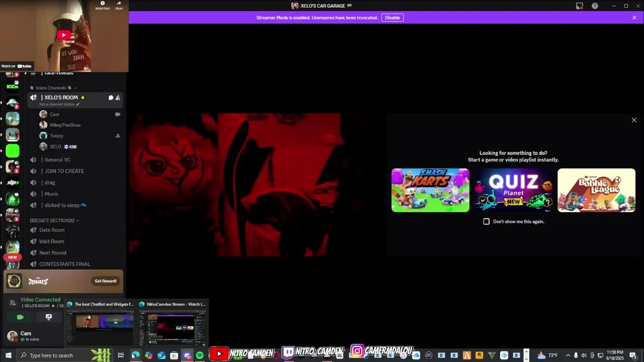Open Spotify from taskbar
This screenshot has height=362, width=644.
click(x=200, y=355)
